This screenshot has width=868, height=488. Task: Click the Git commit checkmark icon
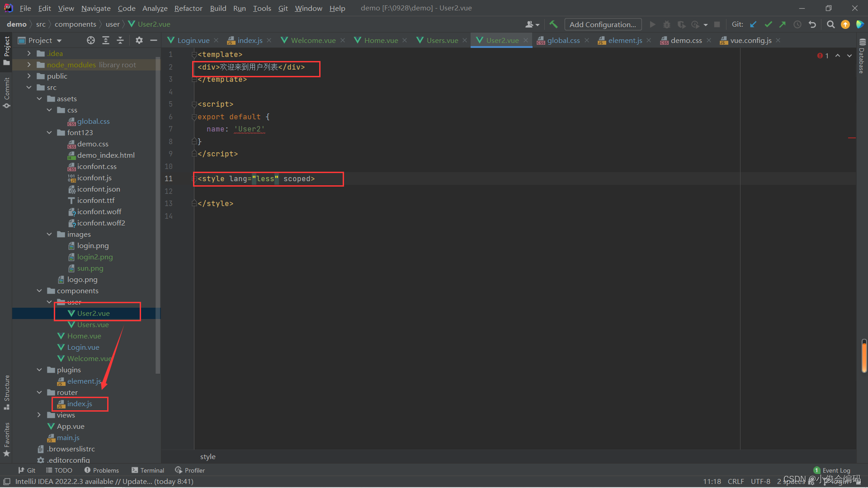[x=768, y=24]
